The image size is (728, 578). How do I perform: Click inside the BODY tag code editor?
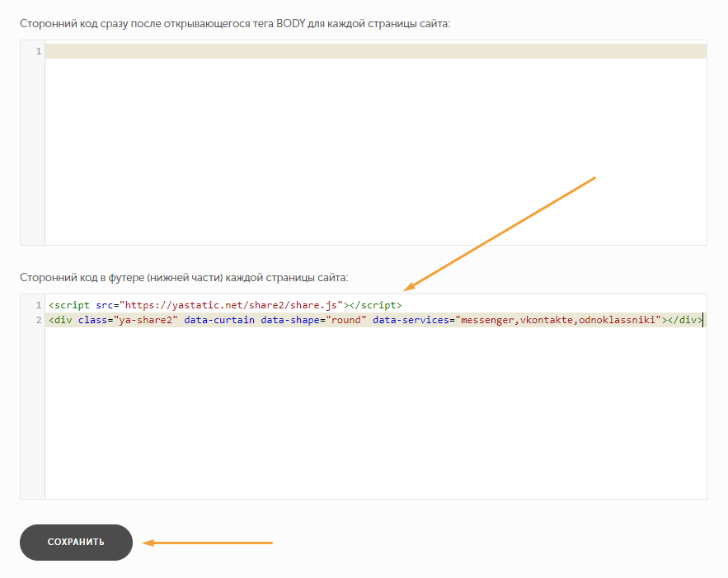[376, 143]
